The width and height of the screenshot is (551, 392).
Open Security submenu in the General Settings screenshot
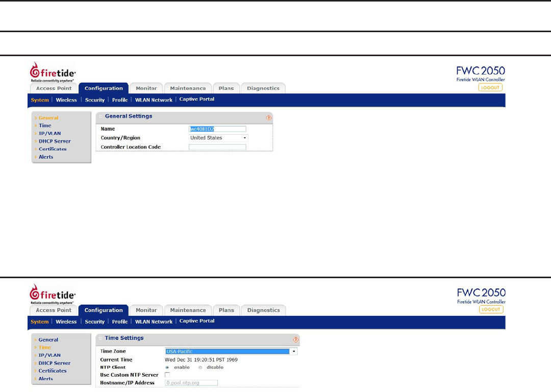pyautogui.click(x=95, y=100)
